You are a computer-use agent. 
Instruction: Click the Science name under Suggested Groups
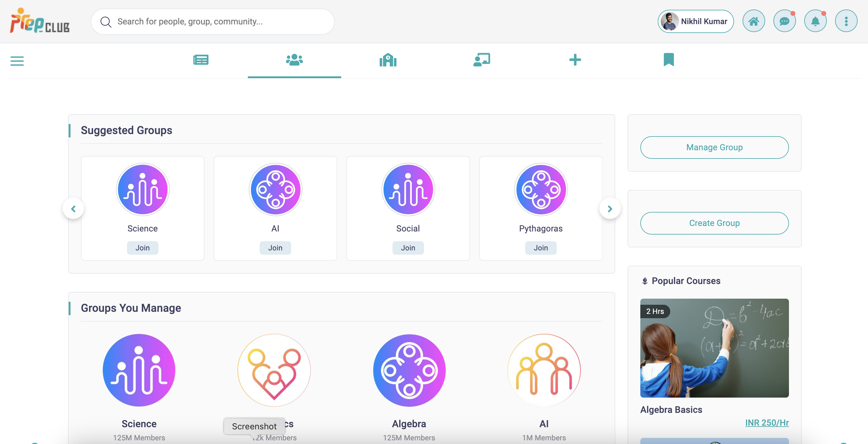click(x=143, y=229)
